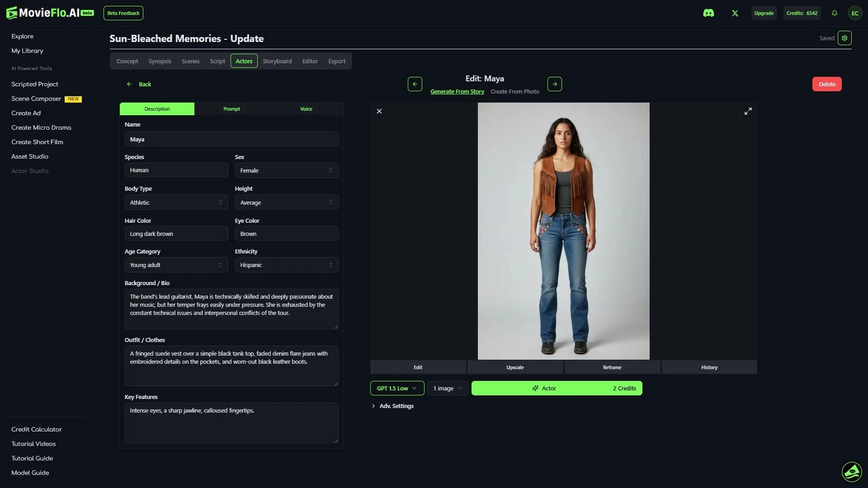Screen dimensions: 868x488
Task: Switch to the Voice tab
Action: point(306,109)
